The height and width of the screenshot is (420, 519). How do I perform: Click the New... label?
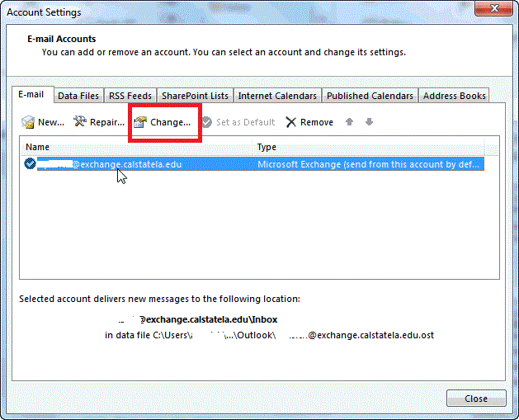(51, 122)
